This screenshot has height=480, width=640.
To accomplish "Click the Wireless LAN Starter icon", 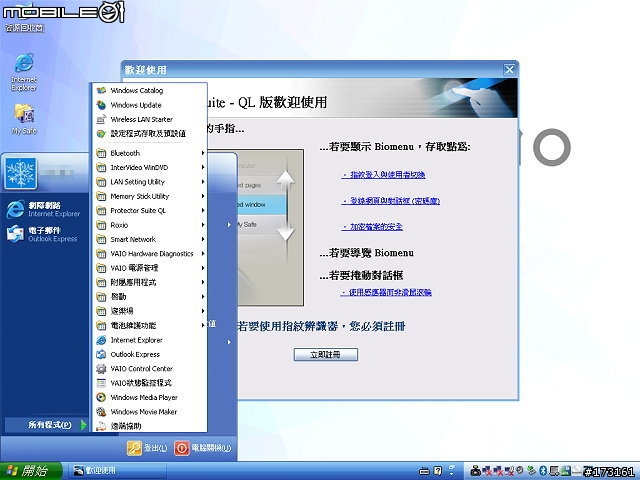I will (x=101, y=119).
